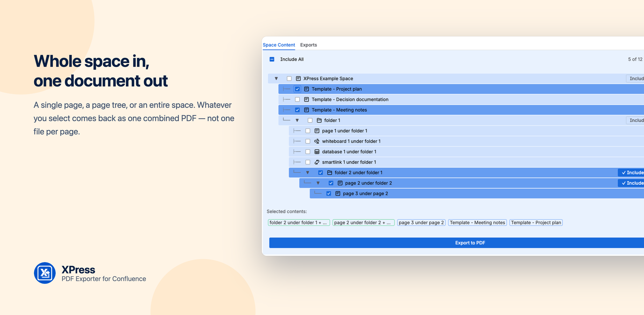
Task: Click page icon for page 1 under folder 1
Action: tap(317, 131)
